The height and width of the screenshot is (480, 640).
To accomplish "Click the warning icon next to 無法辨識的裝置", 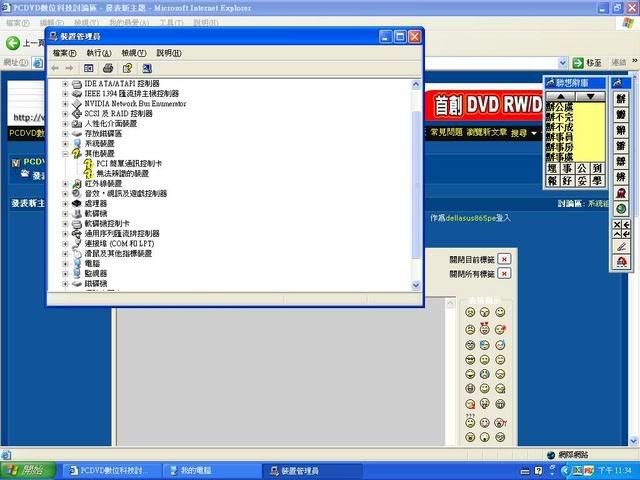I will tap(89, 173).
